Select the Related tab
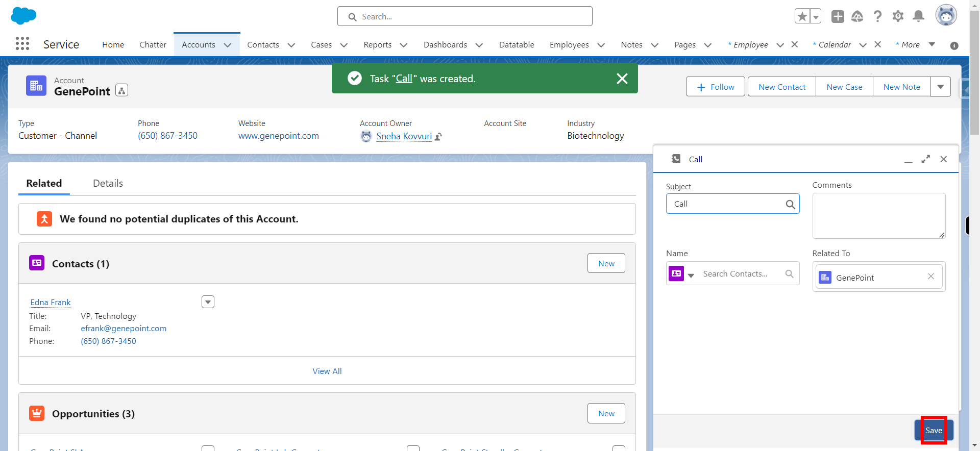Screen dimensions: 980x451 click(x=44, y=183)
